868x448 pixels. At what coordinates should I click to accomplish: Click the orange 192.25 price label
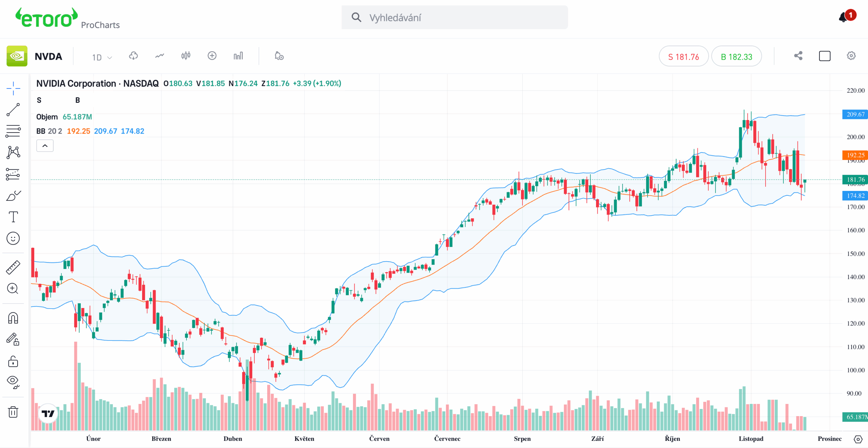[x=855, y=155]
